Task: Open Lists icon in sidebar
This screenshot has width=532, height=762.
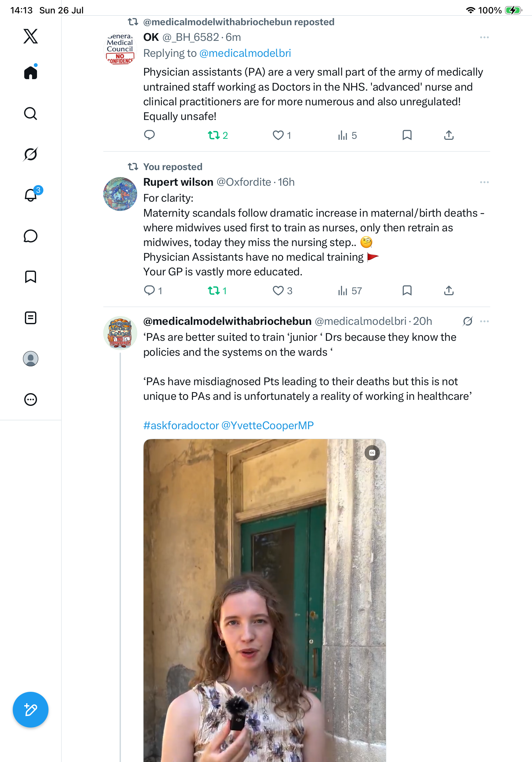Action: point(31,317)
